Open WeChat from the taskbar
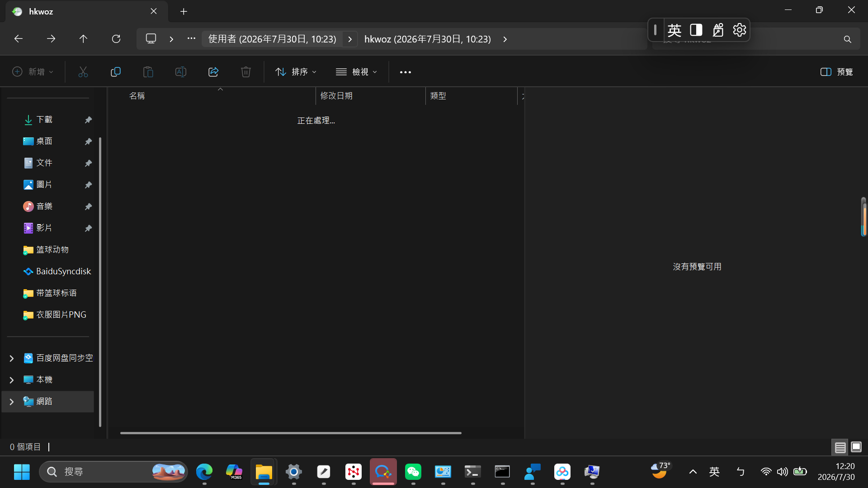Screen dimensions: 868x488 coord(413,472)
